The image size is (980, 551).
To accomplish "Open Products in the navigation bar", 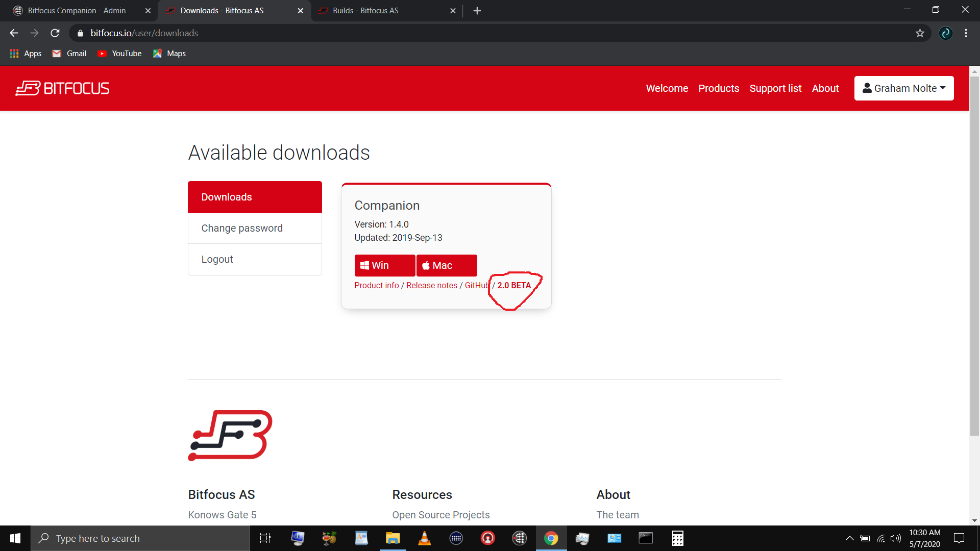I will pyautogui.click(x=718, y=88).
